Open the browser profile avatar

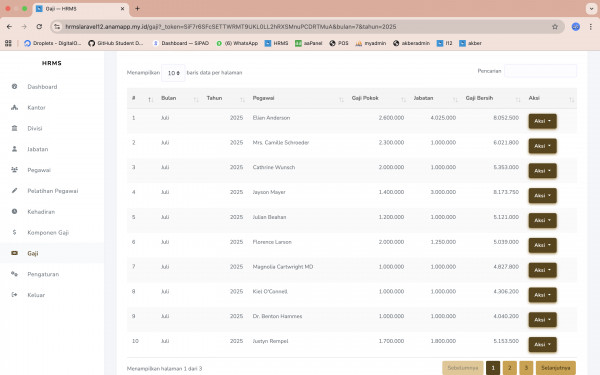[576, 27]
